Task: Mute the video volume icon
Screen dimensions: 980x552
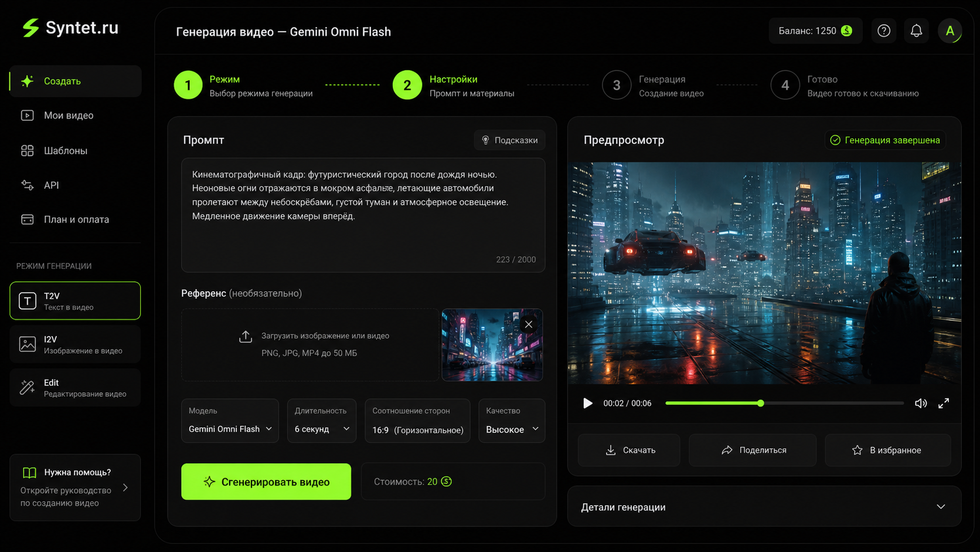Action: [x=921, y=403]
